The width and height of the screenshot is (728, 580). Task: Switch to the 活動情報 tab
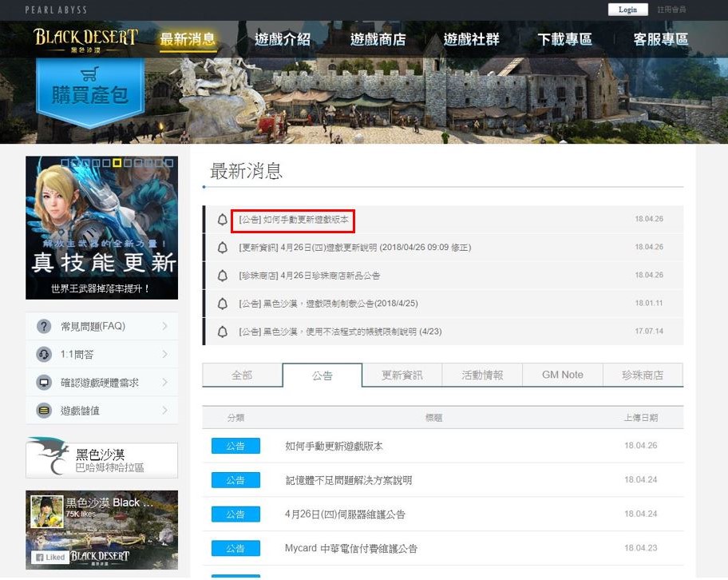click(x=482, y=375)
